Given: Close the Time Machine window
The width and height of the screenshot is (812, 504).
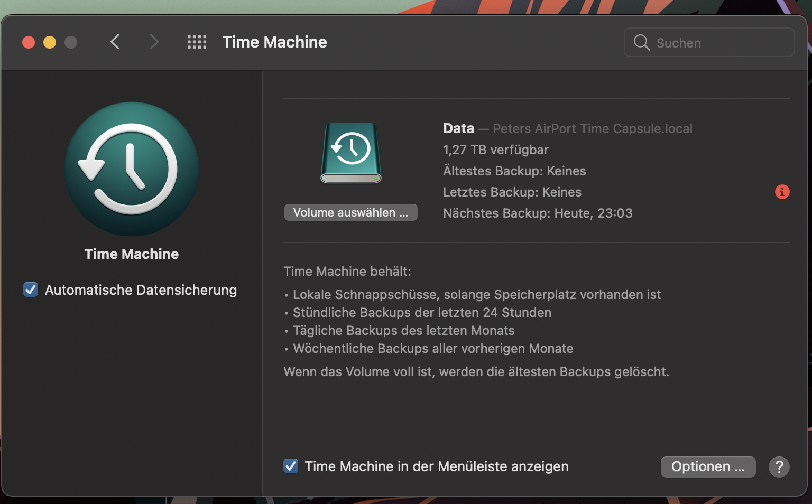Looking at the screenshot, I should coord(29,42).
